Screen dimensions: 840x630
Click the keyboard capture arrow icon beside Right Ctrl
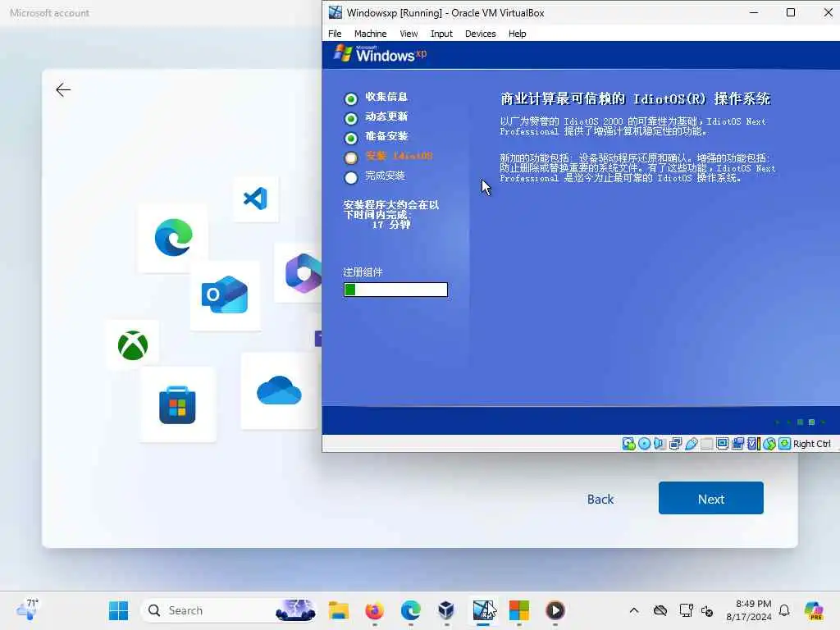(x=785, y=444)
